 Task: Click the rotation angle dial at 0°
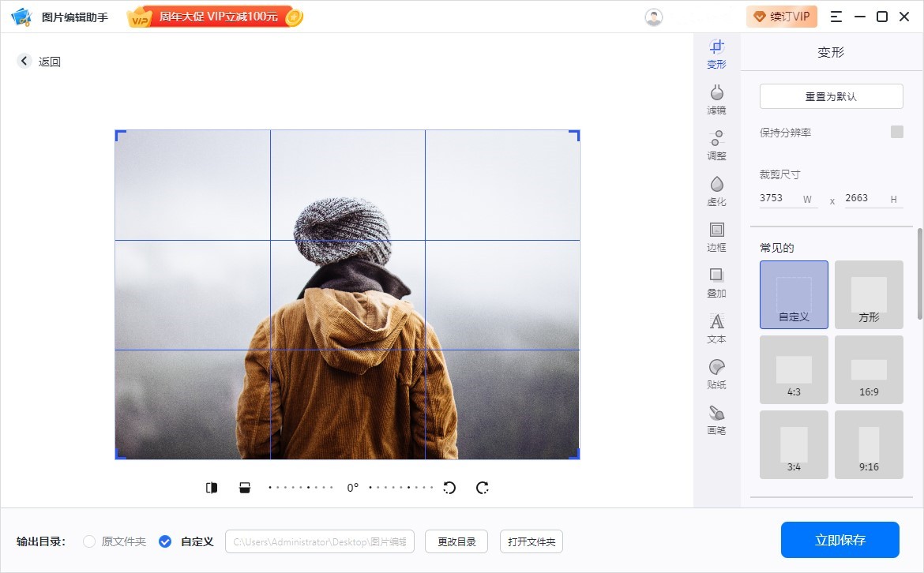351,488
